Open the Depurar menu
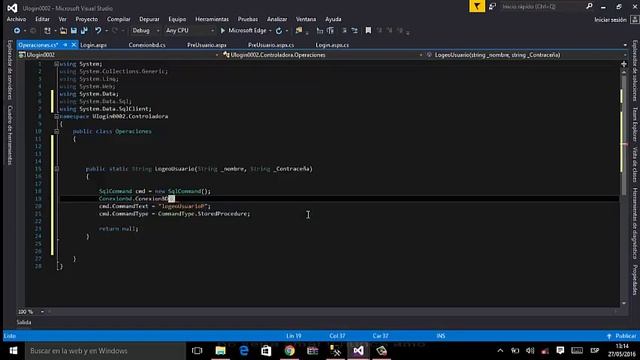640x360 pixels. coord(149,19)
